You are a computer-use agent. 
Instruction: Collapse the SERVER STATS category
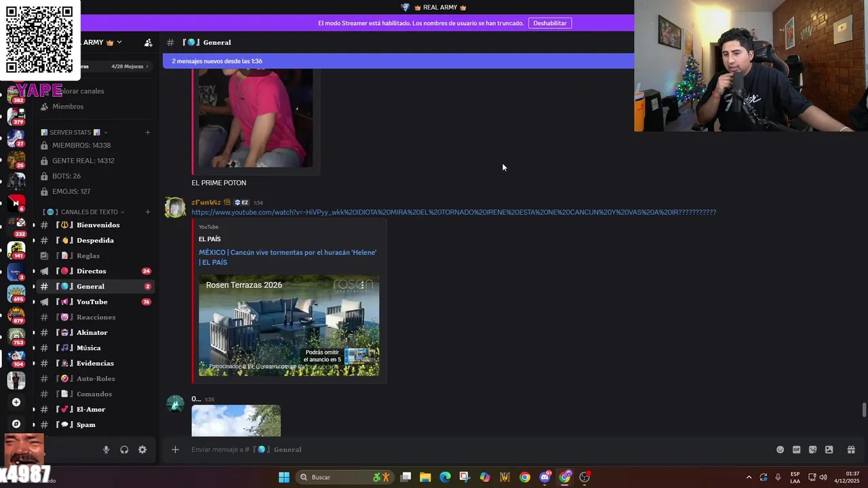point(75,132)
